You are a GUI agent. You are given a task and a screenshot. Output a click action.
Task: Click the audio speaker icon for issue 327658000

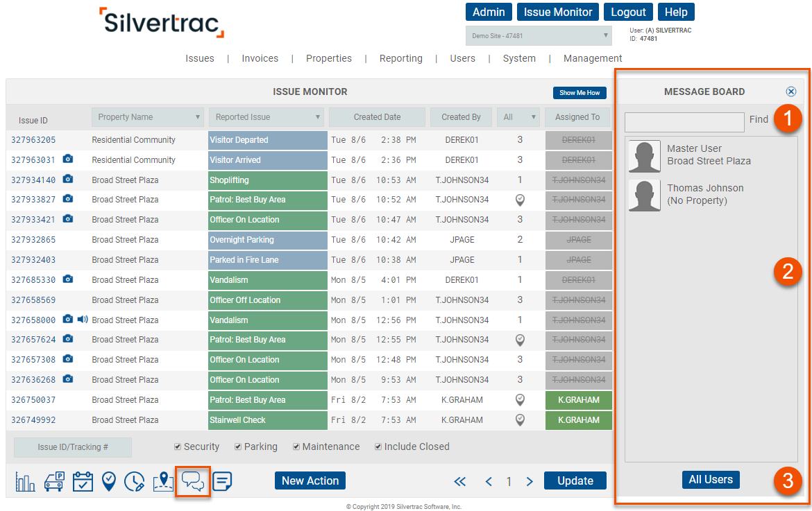[83, 320]
